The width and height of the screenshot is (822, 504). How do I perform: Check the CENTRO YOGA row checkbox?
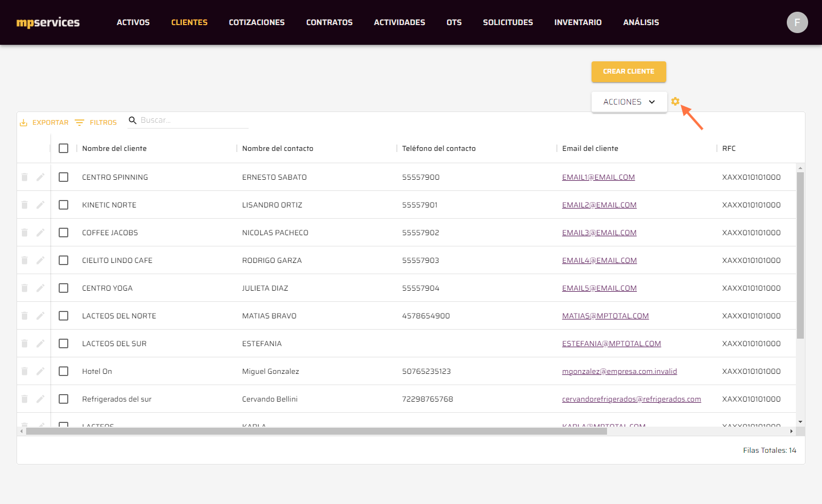(63, 288)
